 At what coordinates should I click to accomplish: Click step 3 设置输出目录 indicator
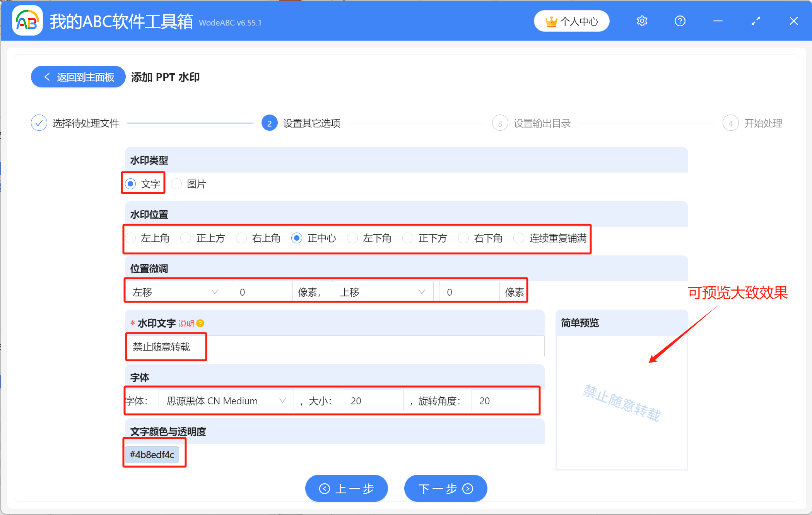click(x=500, y=123)
